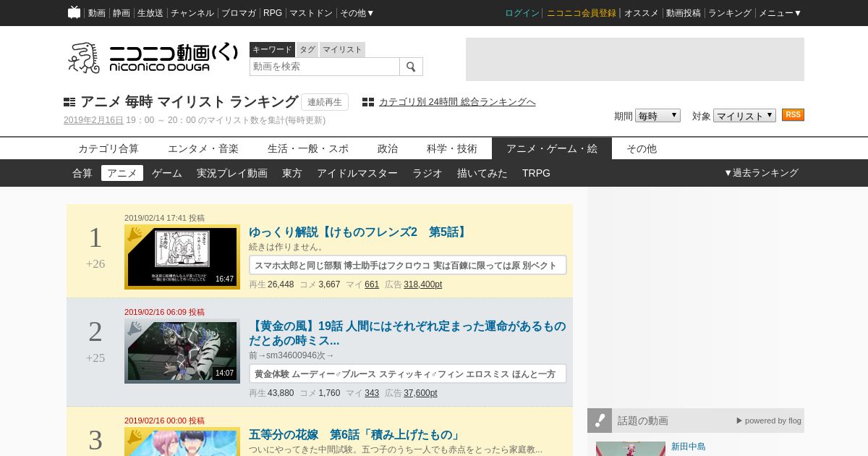Click the 連続再生 button
The image size is (868, 456).
click(x=325, y=102)
